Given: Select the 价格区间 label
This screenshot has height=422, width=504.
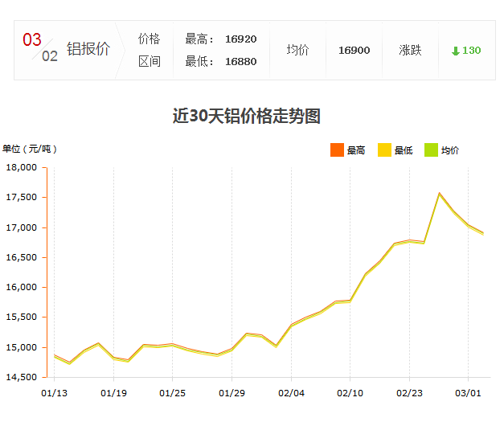Looking at the screenshot, I should (x=149, y=50).
